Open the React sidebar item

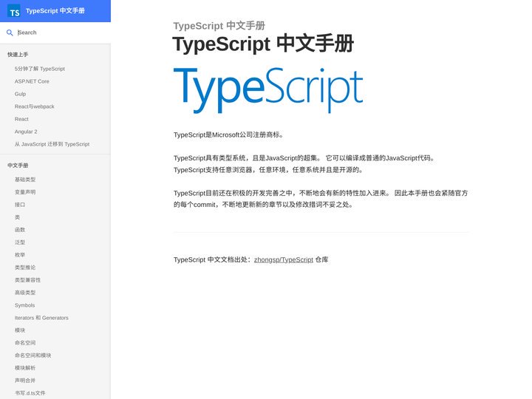(21, 119)
